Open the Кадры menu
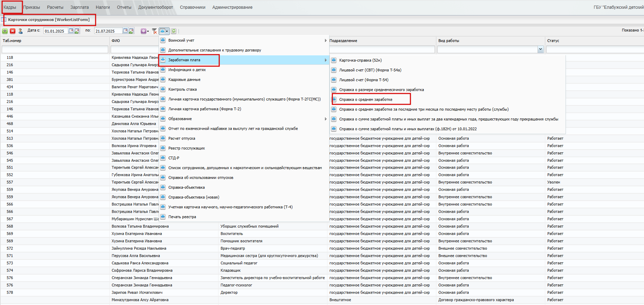644x305 pixels. 10,7
